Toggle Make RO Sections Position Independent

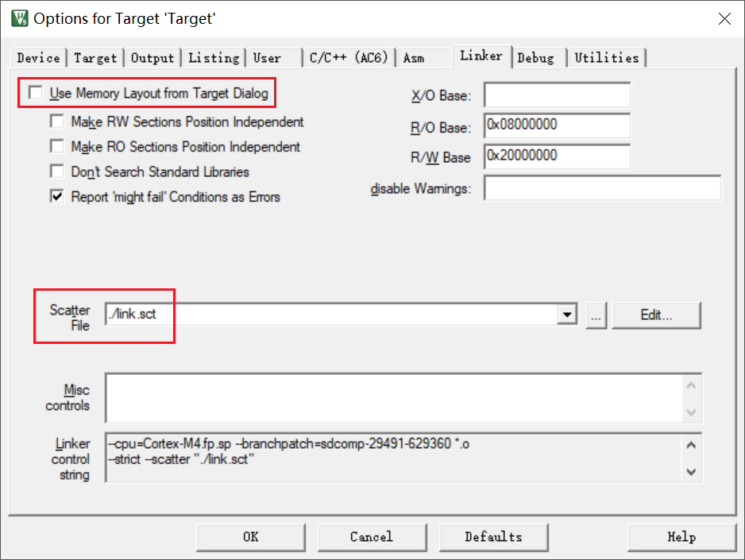coord(57,147)
